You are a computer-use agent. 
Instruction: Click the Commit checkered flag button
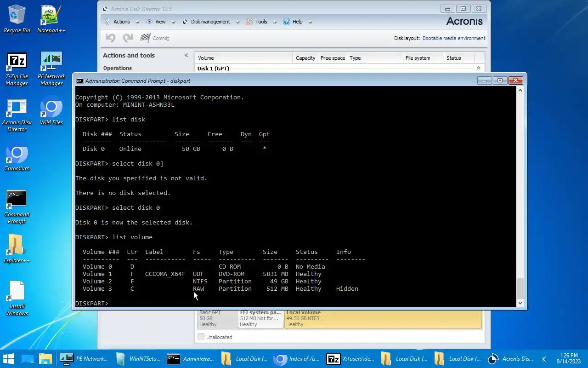click(155, 38)
